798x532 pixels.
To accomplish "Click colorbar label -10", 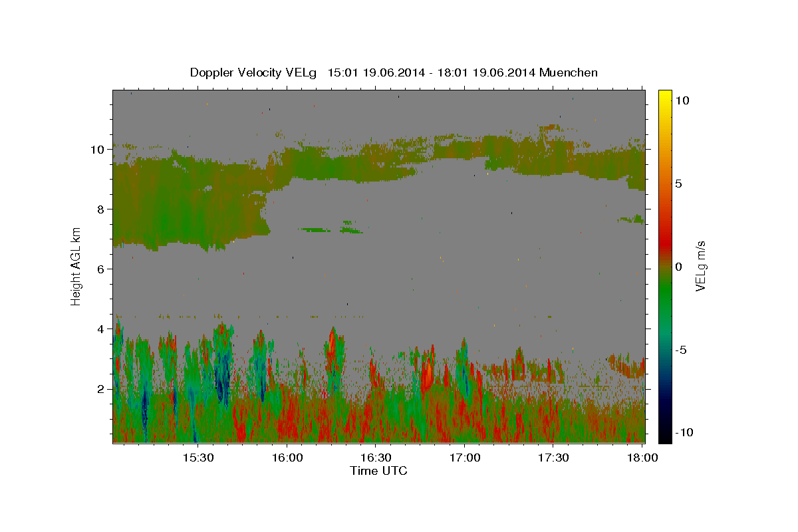I will (683, 433).
